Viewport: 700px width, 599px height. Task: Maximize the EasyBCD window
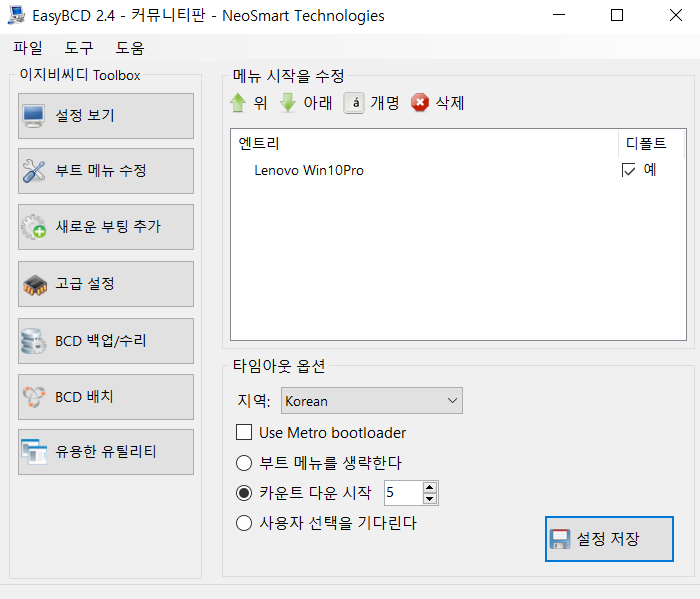click(617, 15)
